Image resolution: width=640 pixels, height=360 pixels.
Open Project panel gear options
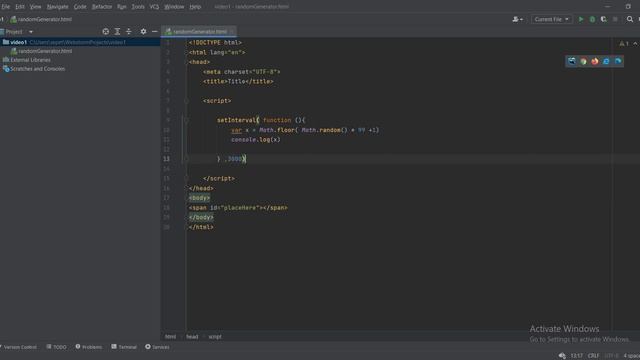click(x=143, y=31)
